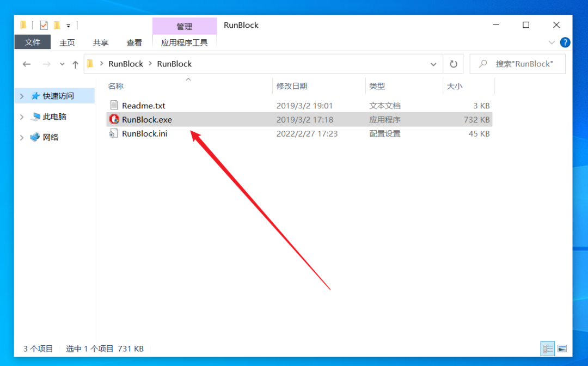Expand the 此电脑 tree node
Image resolution: width=588 pixels, height=366 pixels.
[x=22, y=117]
